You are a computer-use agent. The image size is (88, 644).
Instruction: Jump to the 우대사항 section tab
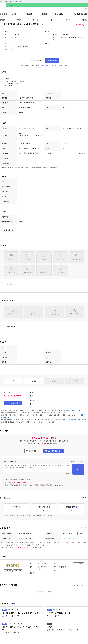coord(35,20)
